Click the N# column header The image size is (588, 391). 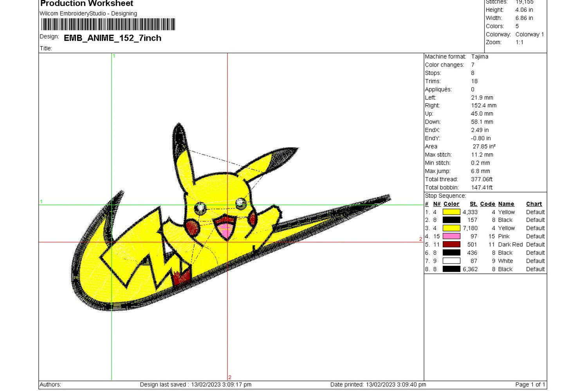pyautogui.click(x=437, y=204)
